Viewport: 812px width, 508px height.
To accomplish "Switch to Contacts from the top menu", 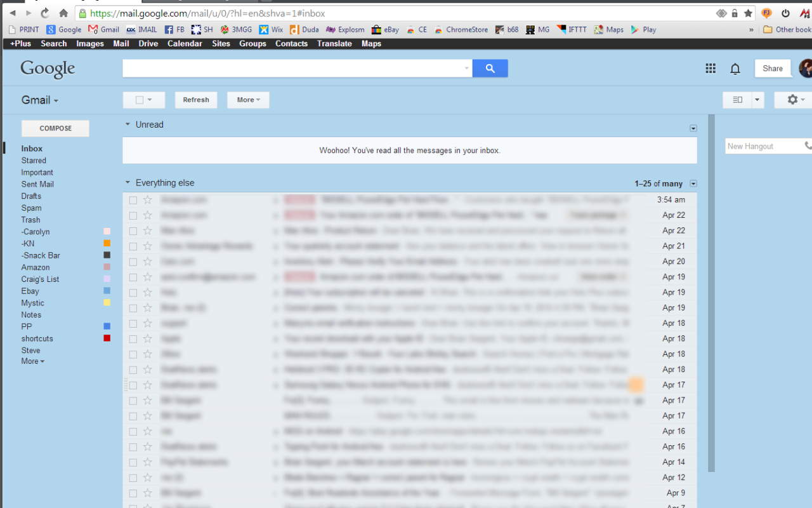I will pyautogui.click(x=291, y=43).
